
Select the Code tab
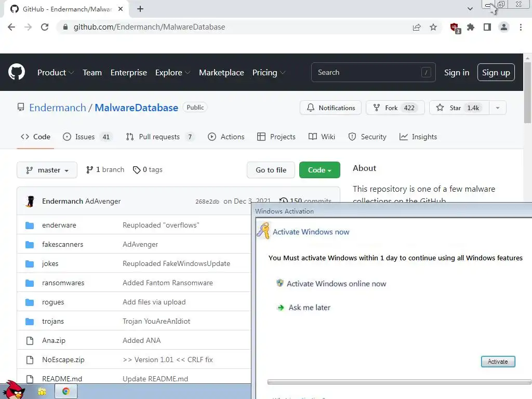[x=36, y=137]
